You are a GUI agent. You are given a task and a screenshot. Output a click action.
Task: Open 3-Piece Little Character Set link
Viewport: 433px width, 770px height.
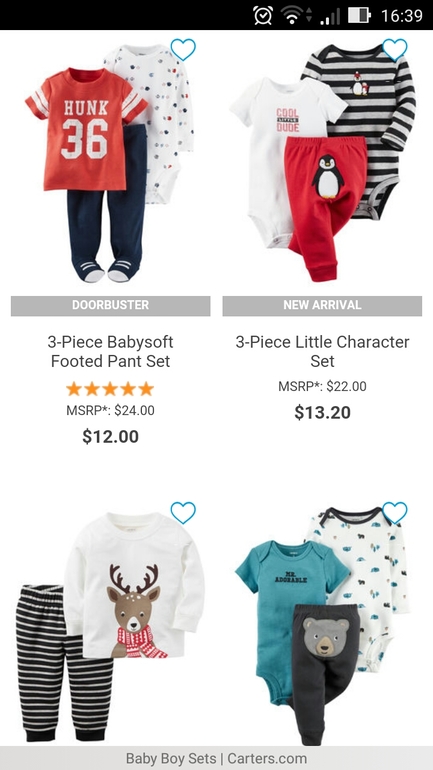pyautogui.click(x=322, y=352)
